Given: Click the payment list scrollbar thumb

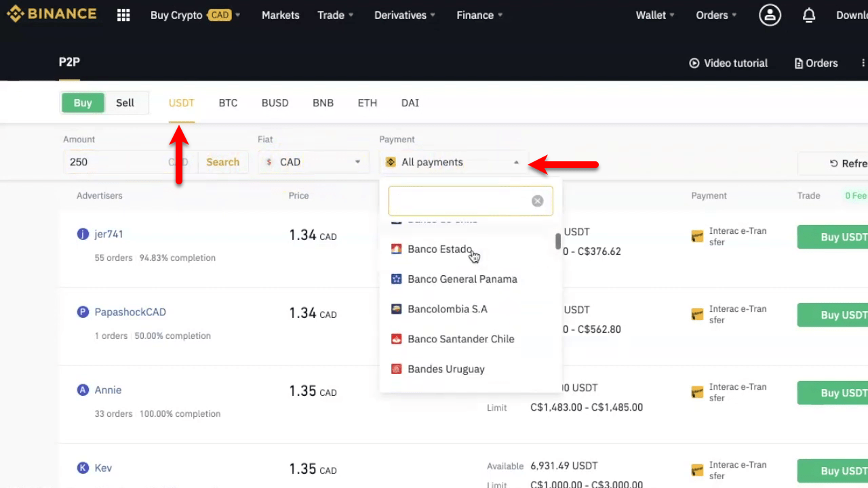Looking at the screenshot, I should pos(558,241).
